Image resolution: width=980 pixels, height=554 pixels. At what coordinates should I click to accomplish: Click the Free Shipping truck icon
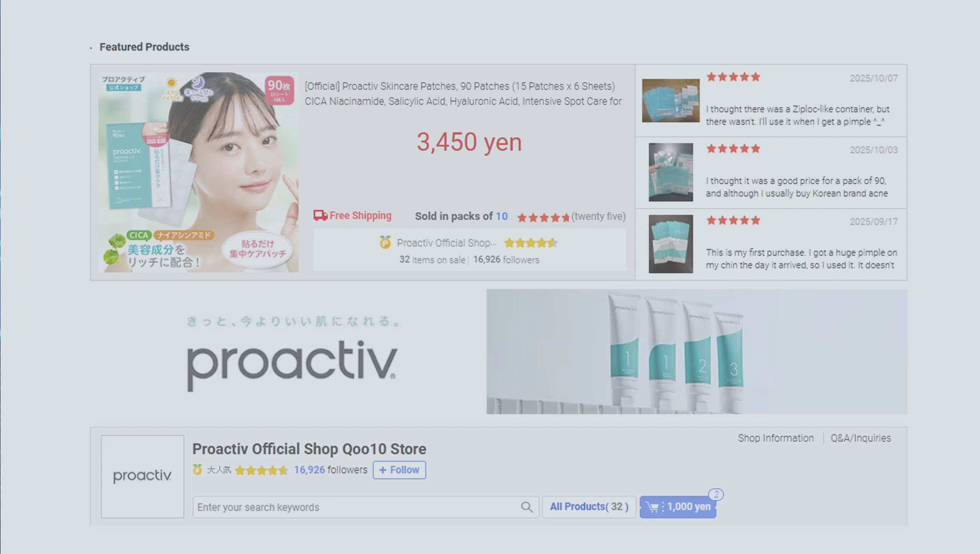pyautogui.click(x=320, y=216)
